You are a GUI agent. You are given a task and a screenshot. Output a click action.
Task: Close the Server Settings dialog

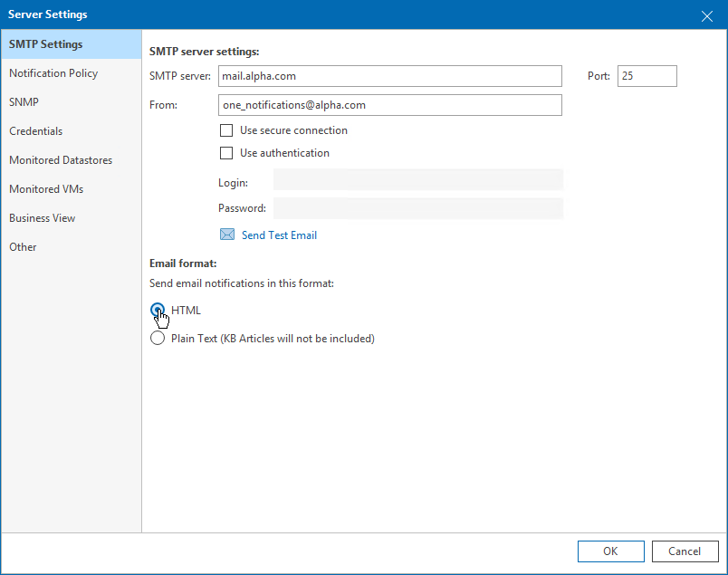click(707, 15)
